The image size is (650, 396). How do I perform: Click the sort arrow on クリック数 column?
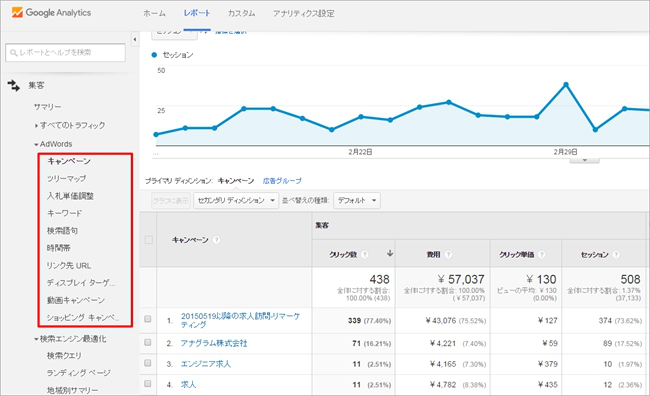(x=390, y=253)
